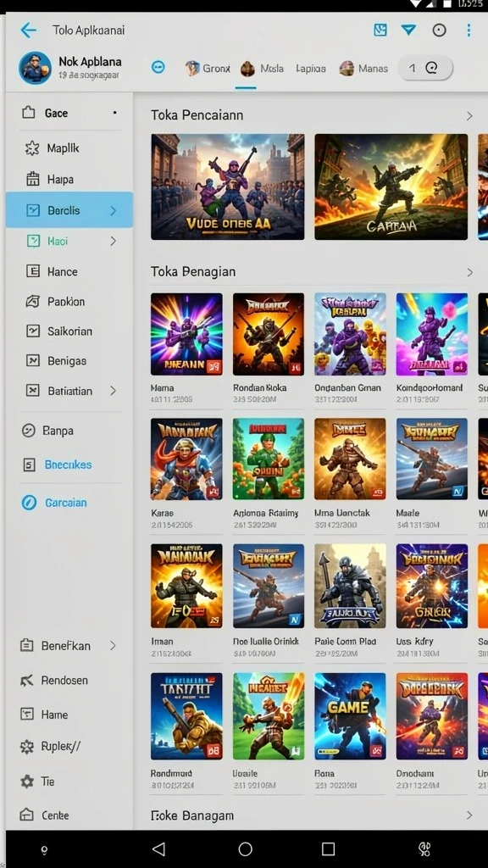This screenshot has height=868, width=488.
Task: Expand the Maoi sidebar chevron
Action: point(114,241)
